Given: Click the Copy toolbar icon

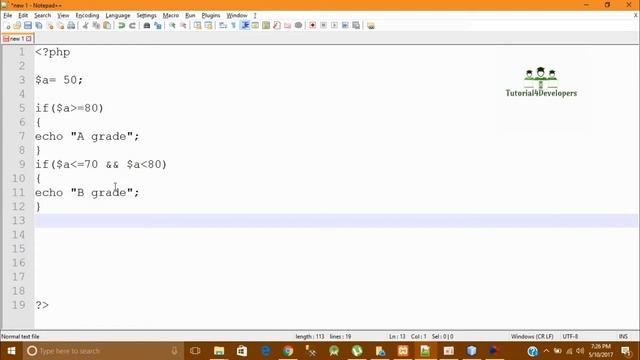Looking at the screenshot, I should (x=96, y=26).
